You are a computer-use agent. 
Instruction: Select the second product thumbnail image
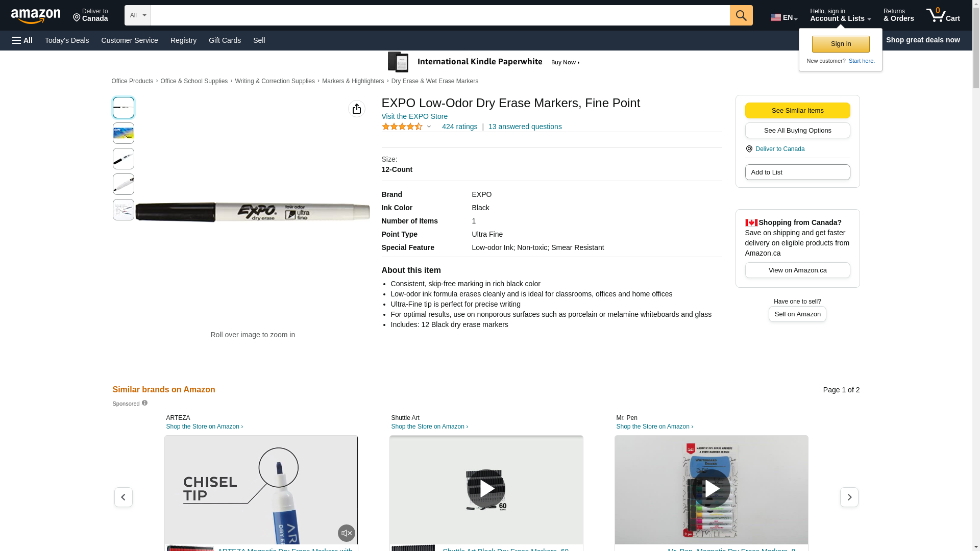coord(124,133)
